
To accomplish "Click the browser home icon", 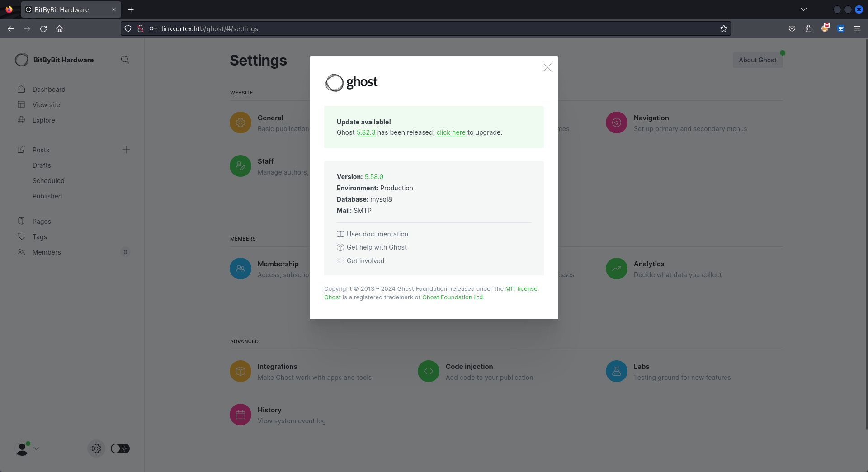I will tap(59, 28).
